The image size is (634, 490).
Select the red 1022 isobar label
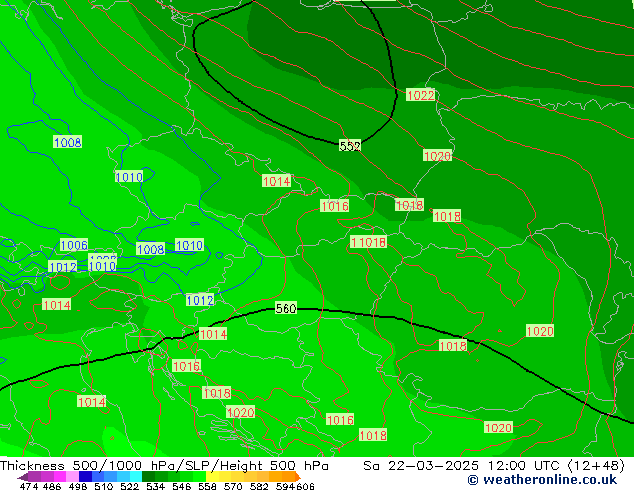(x=421, y=95)
